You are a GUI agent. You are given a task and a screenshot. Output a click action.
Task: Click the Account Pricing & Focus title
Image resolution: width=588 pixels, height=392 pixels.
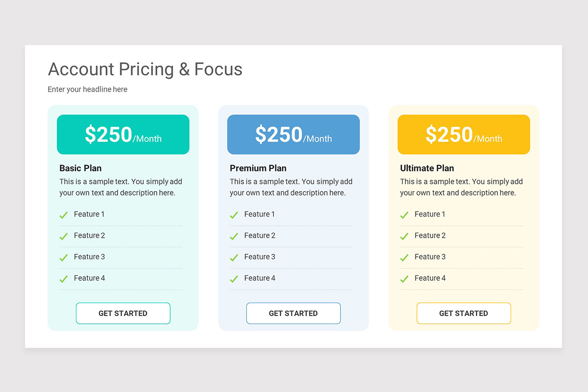(145, 70)
